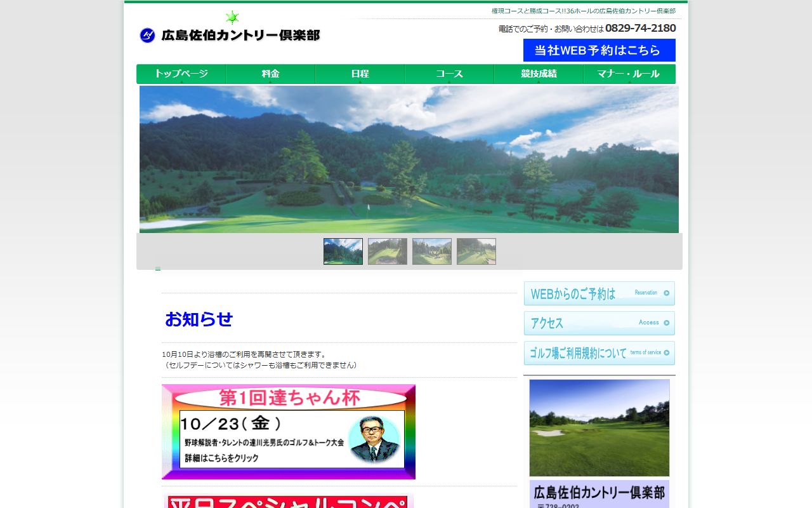Click the お知らせ heading
This screenshot has width=812, height=508.
(x=199, y=319)
